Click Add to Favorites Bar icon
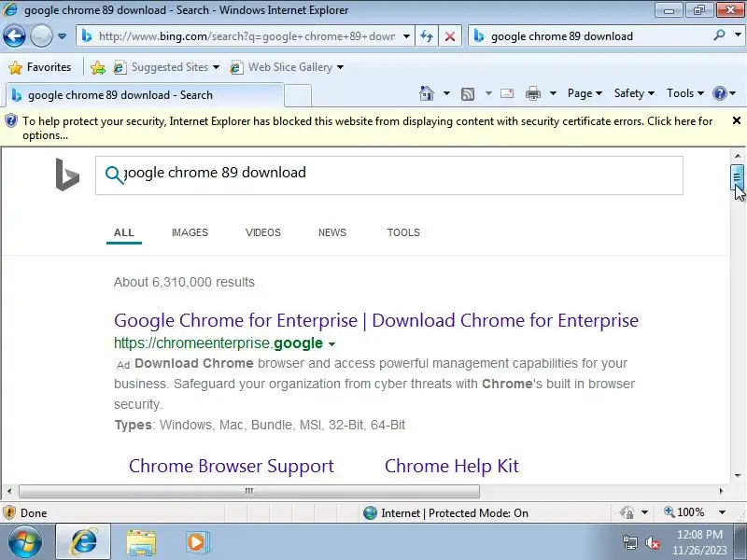 click(x=98, y=67)
